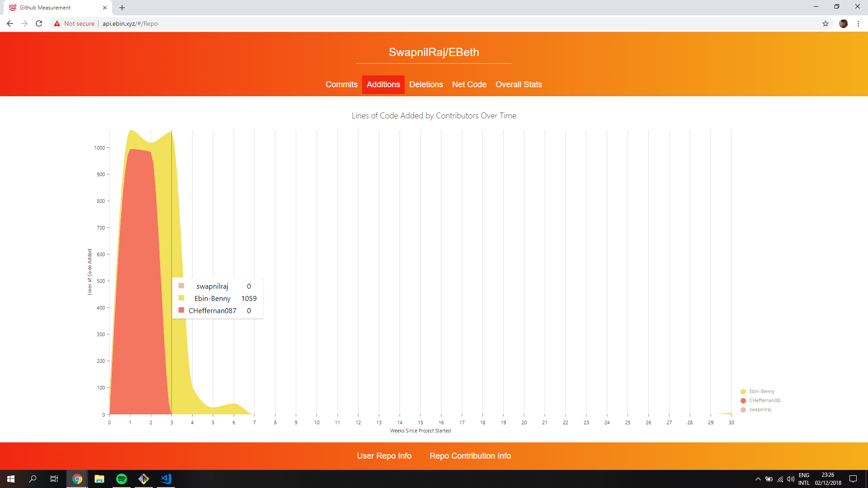Reload the page
The width and height of the screenshot is (868, 488).
click(x=39, y=23)
